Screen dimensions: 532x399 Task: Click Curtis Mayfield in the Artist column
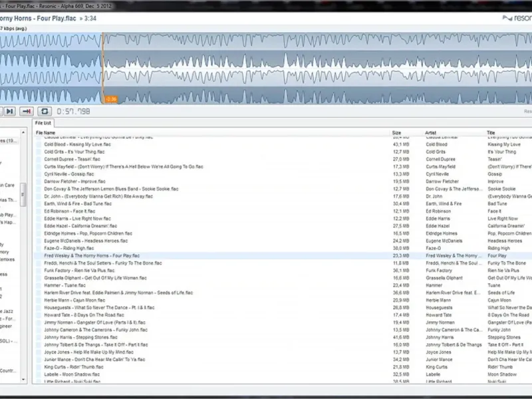(x=441, y=167)
